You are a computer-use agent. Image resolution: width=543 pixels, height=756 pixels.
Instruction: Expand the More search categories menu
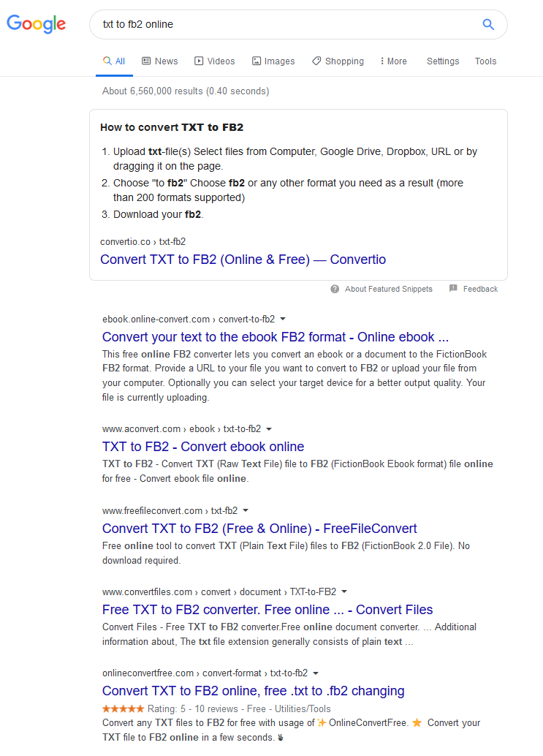394,61
